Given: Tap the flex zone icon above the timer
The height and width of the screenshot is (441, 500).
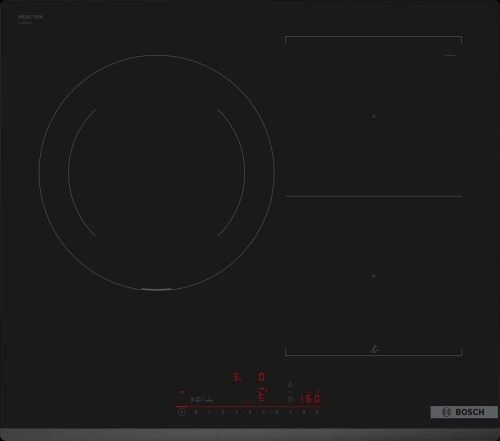Looking at the screenshot, I should pos(290,385).
